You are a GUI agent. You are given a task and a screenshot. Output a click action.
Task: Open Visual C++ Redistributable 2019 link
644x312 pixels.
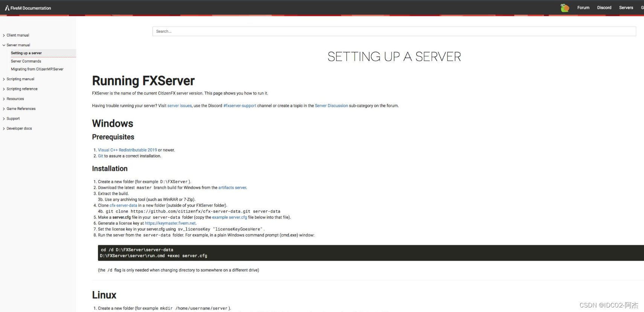point(127,150)
